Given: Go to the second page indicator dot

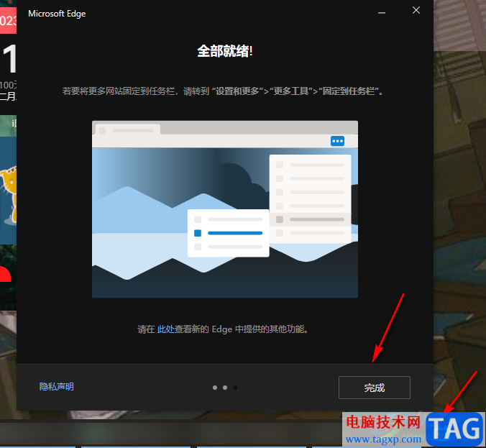Looking at the screenshot, I should click(x=225, y=388).
